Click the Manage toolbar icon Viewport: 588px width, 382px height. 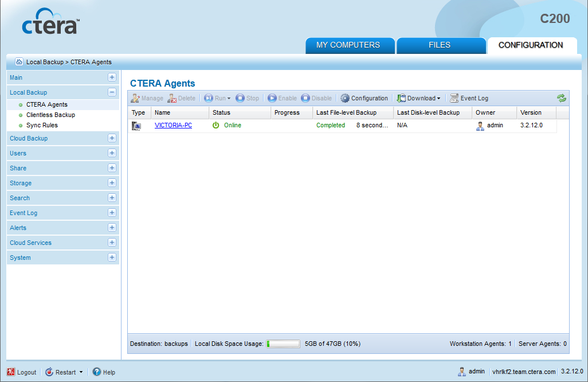tap(135, 98)
